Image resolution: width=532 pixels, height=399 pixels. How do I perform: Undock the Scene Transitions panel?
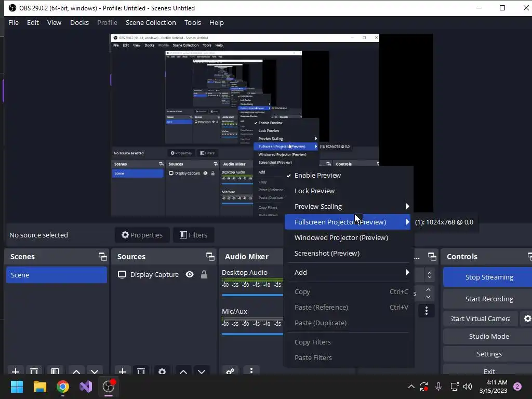[x=432, y=257]
